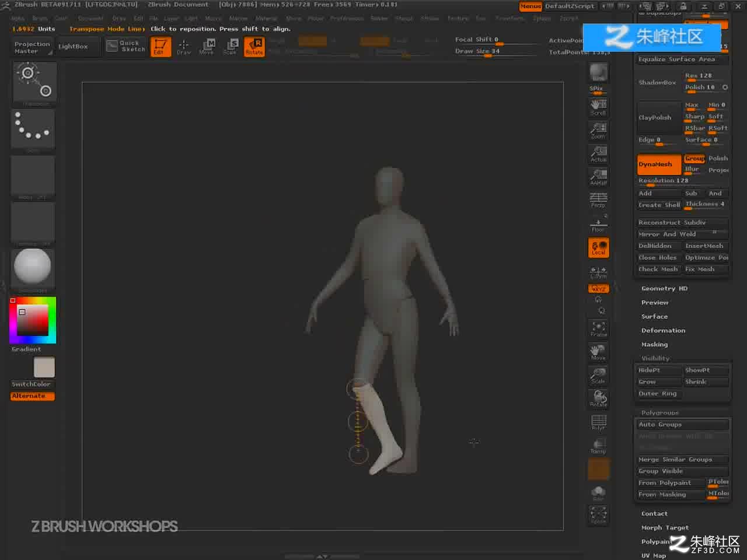Open the Stroke menu

(x=430, y=19)
